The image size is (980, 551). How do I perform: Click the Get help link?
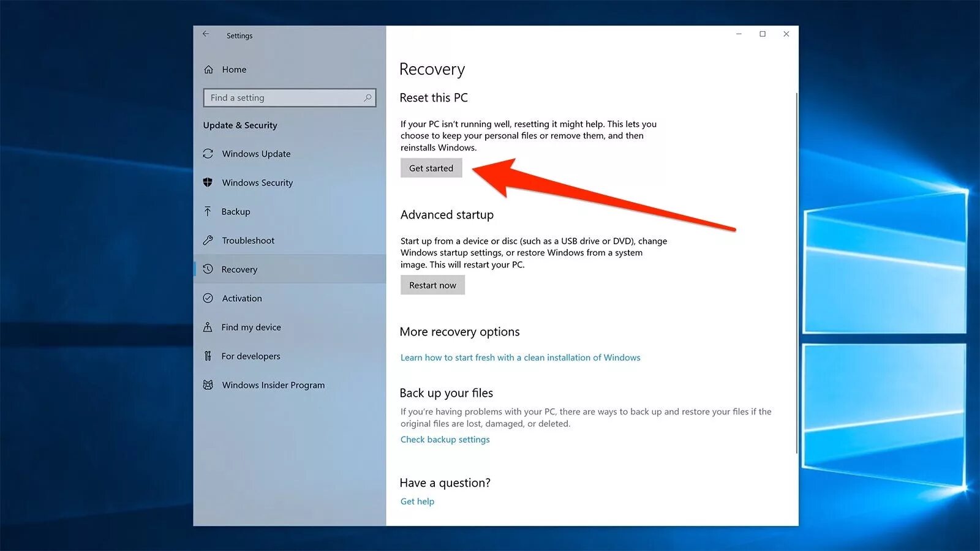417,501
